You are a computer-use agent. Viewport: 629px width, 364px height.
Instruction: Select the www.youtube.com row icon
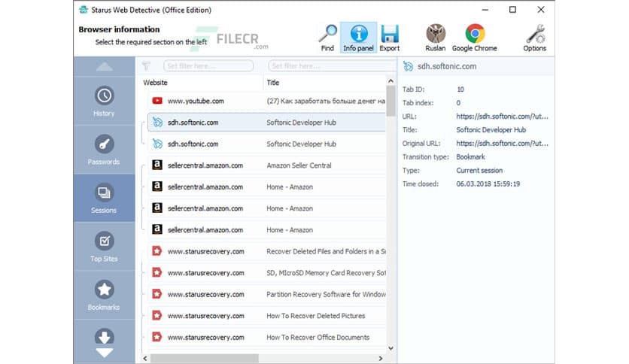(157, 101)
